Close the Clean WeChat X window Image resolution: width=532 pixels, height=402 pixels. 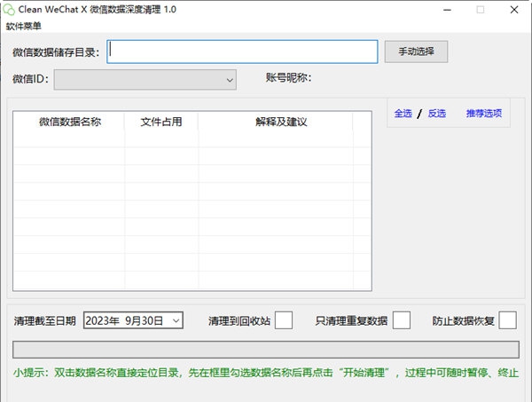pos(514,10)
